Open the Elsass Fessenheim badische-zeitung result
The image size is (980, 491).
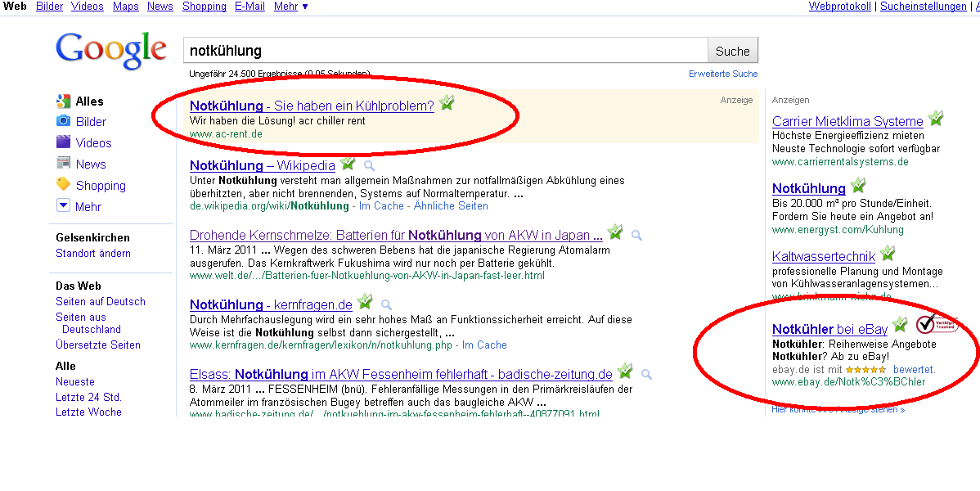(402, 374)
